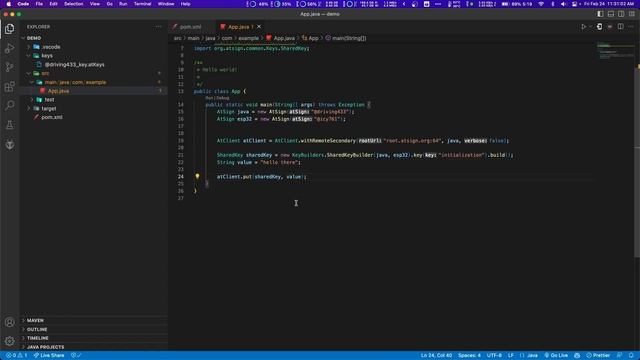Screen dimensions: 640x360
Task: Close the App.java tab
Action: pyautogui.click(x=259, y=27)
